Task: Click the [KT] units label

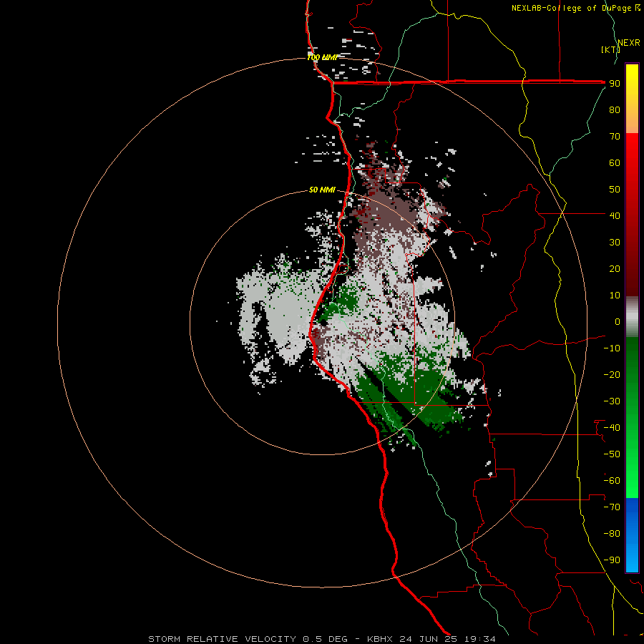Action: 610,49
